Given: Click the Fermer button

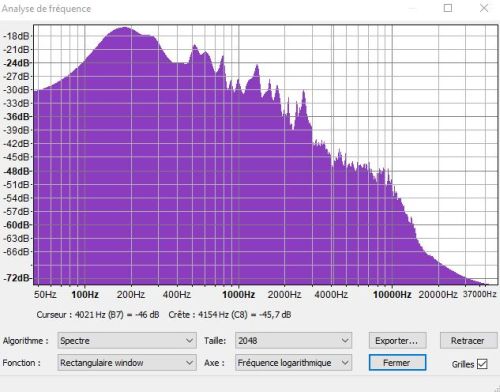Looking at the screenshot, I should 397,363.
